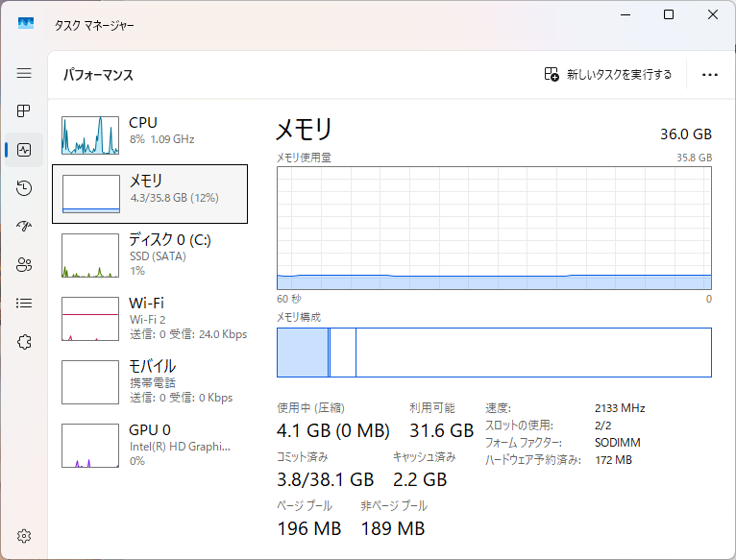This screenshot has height=560, width=736.
Task: Select ディスク 0 (C:) resource entry
Action: click(x=150, y=256)
